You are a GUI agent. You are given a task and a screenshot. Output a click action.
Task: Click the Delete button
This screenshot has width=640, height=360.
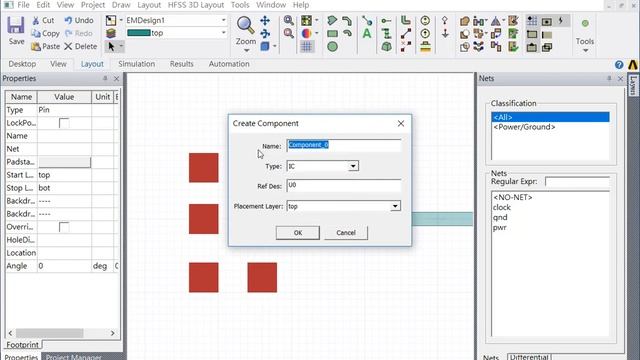(x=80, y=47)
